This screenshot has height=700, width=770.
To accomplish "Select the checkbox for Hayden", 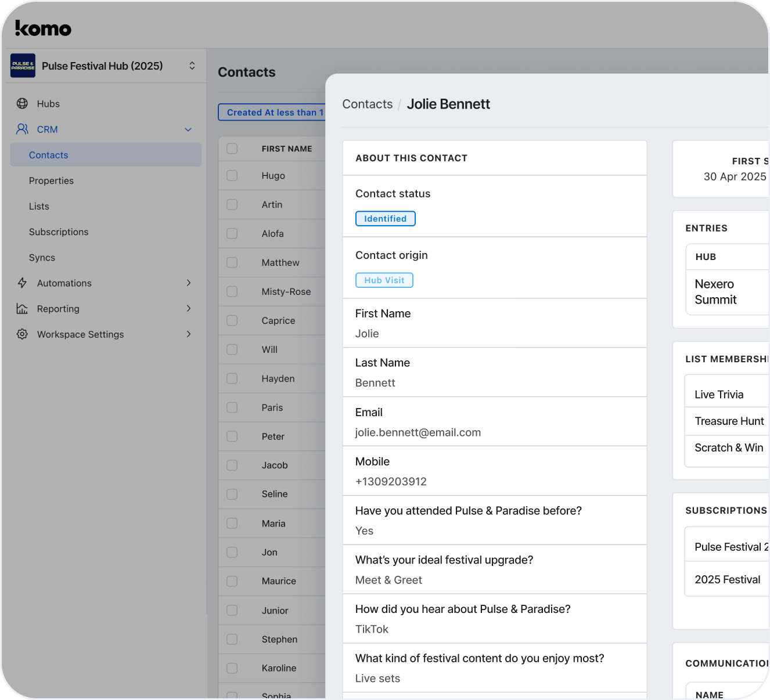I will tap(232, 378).
